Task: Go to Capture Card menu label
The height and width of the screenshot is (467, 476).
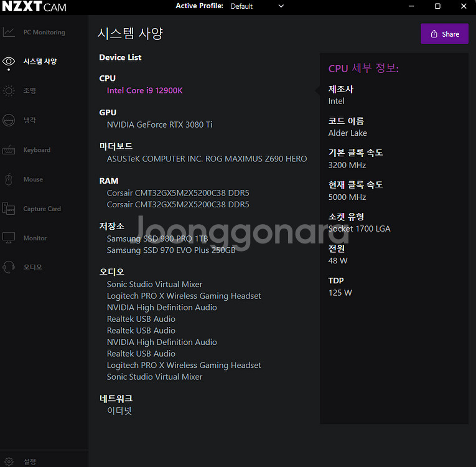Action: 42,209
